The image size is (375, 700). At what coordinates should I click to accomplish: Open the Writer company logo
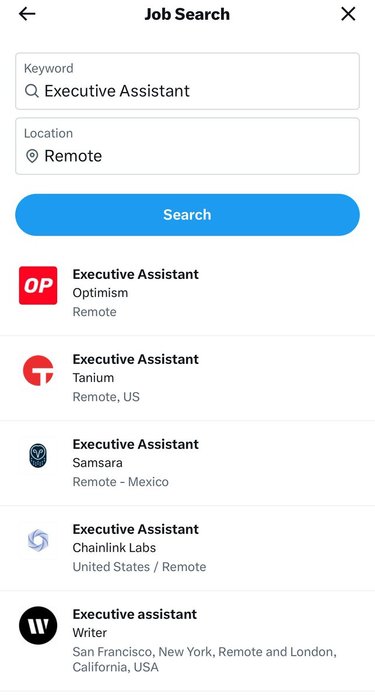pyautogui.click(x=38, y=625)
